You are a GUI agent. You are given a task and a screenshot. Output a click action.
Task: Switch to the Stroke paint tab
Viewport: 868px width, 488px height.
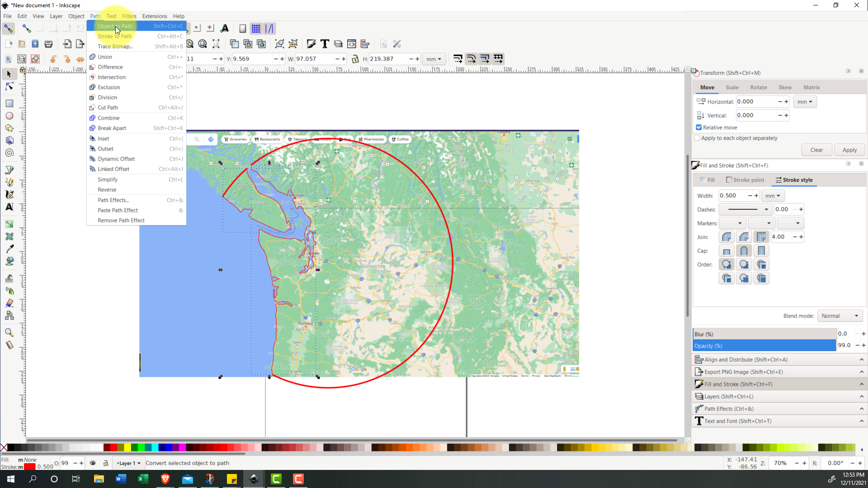[745, 180]
